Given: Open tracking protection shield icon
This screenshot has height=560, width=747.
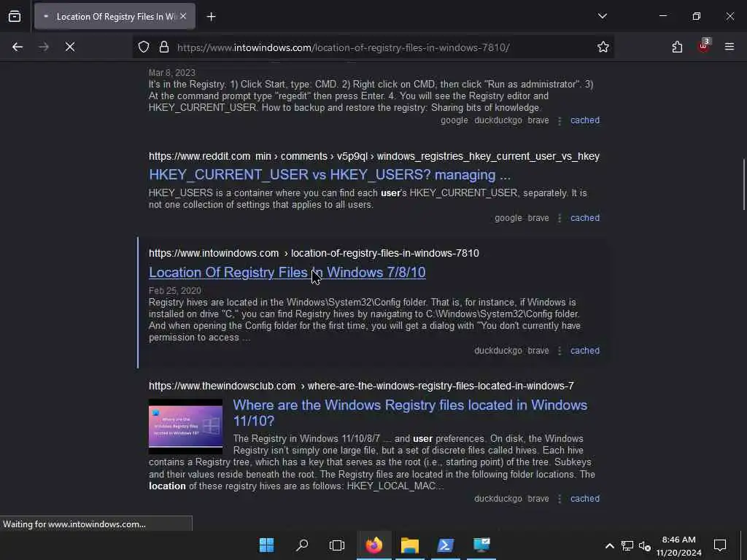Looking at the screenshot, I should point(144,47).
